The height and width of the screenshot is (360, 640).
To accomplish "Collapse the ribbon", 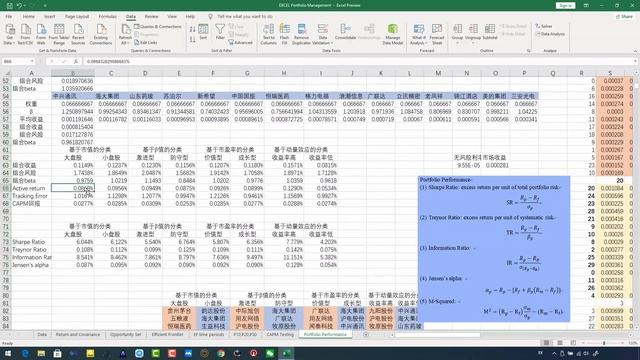I will point(635,51).
